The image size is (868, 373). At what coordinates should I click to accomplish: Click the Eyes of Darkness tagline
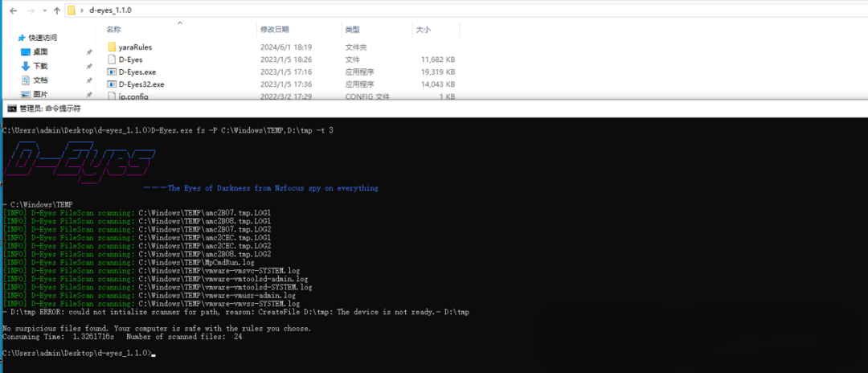[x=260, y=188]
